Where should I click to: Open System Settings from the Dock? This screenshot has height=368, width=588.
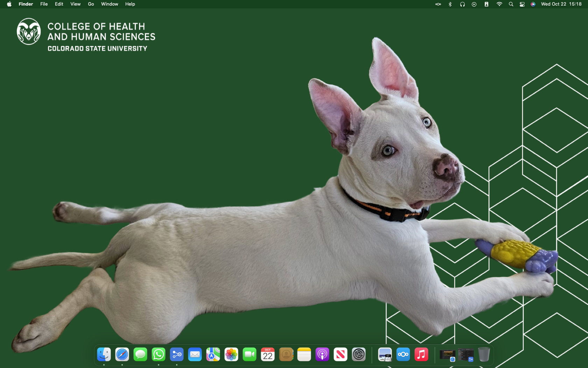coord(359,354)
